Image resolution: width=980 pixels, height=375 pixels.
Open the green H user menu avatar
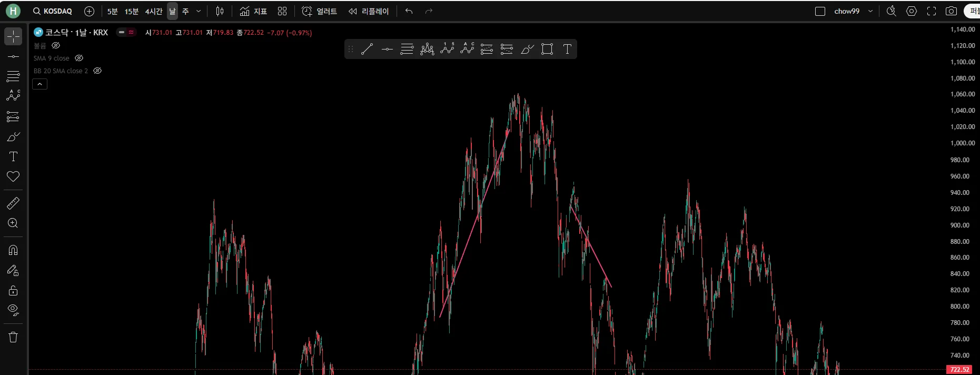tap(13, 11)
